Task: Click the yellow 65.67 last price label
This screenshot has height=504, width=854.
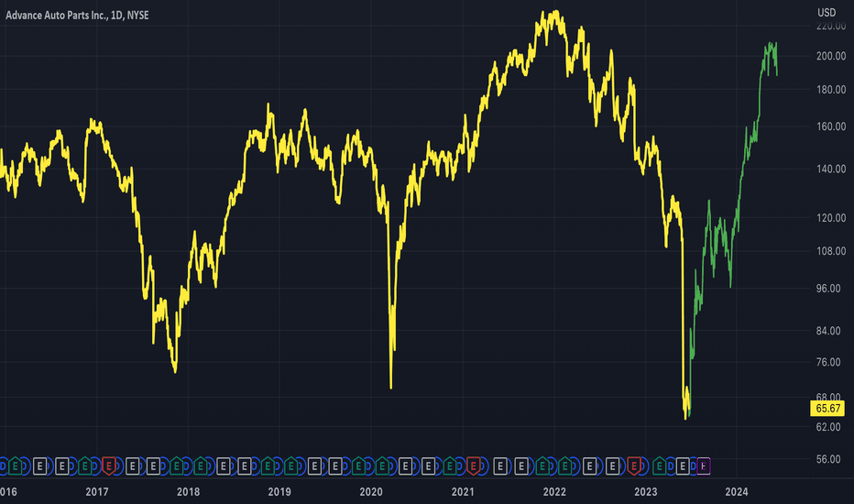Action: point(827,408)
